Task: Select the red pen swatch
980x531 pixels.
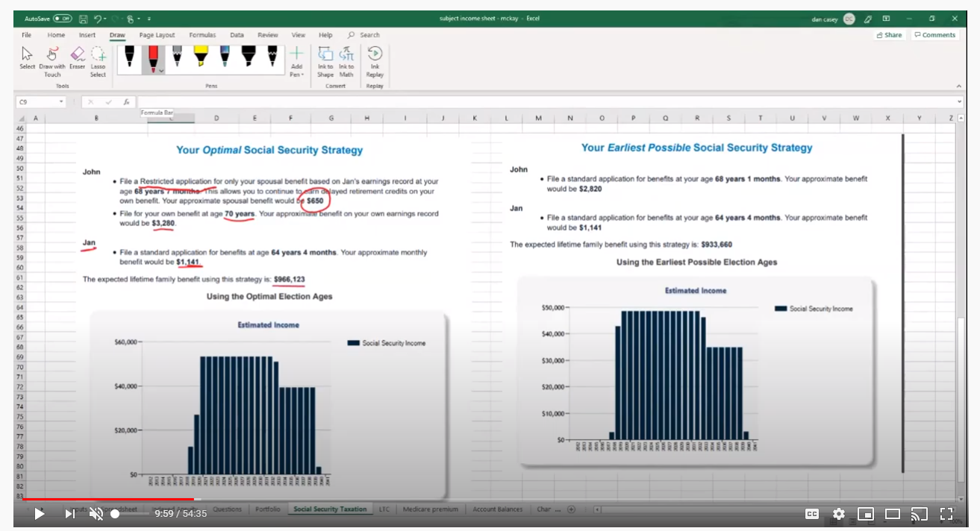Action: (x=152, y=57)
